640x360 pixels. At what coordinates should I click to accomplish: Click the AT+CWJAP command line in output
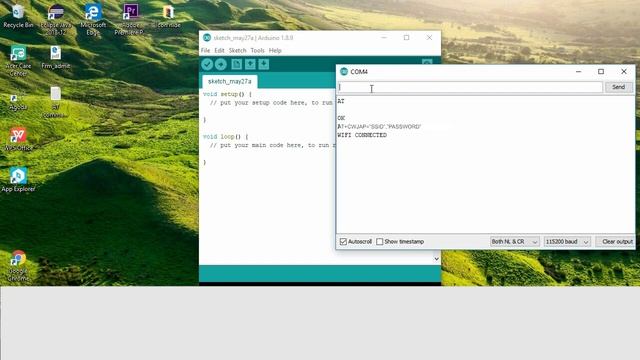pos(379,127)
